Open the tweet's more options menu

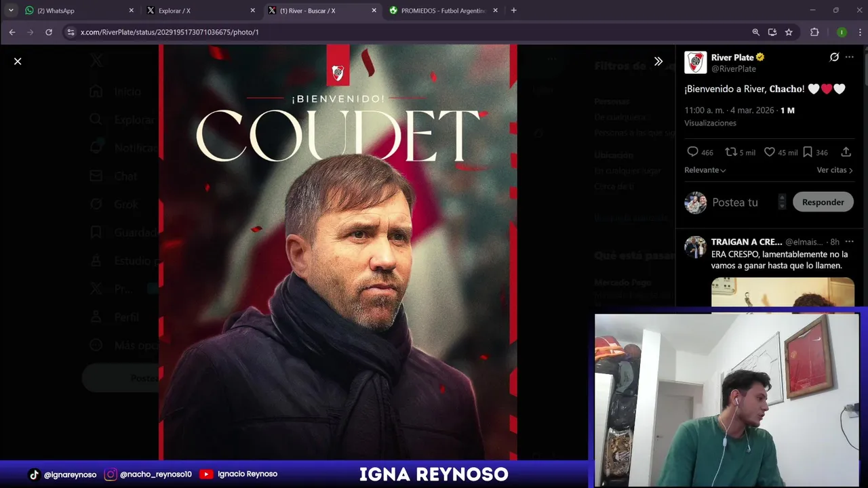[849, 57]
